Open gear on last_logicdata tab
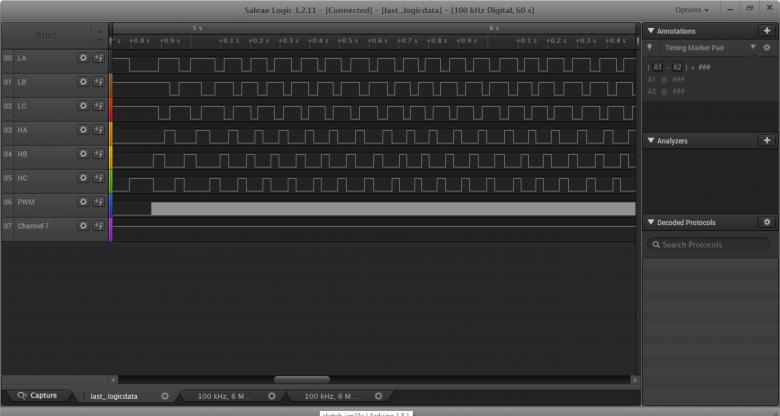This screenshot has width=780, height=416. [165, 396]
